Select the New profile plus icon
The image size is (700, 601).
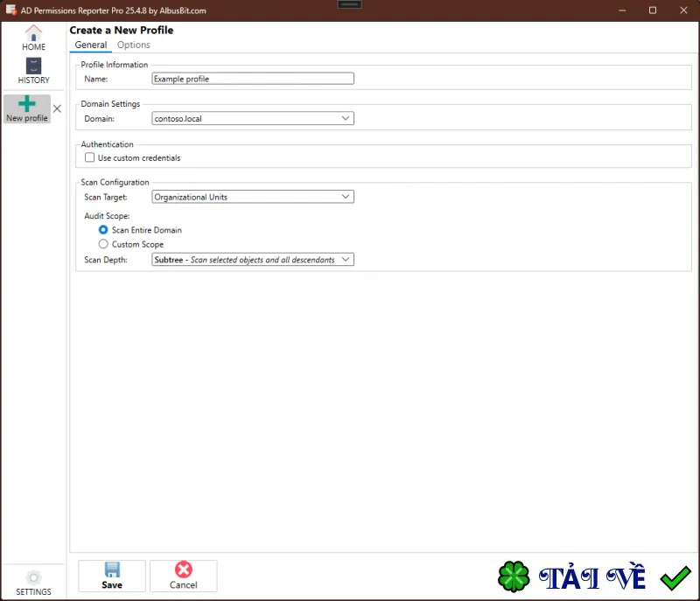coord(27,103)
